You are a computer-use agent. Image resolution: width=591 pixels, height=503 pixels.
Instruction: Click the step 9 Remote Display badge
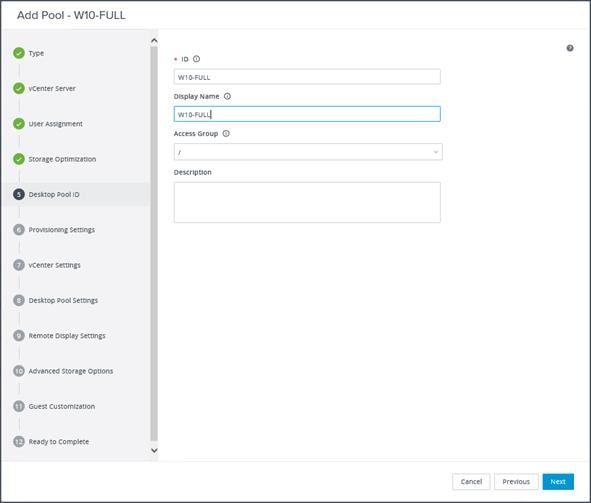pyautogui.click(x=19, y=336)
